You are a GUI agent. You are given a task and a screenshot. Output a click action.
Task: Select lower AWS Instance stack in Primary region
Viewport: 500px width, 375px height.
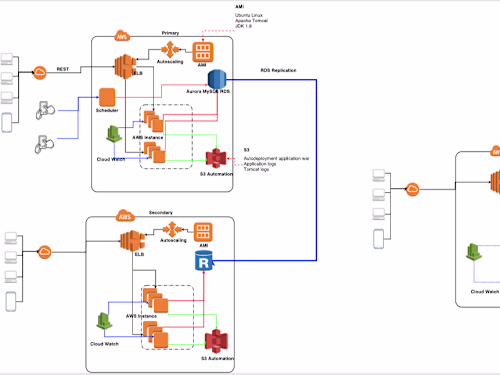[154, 153]
